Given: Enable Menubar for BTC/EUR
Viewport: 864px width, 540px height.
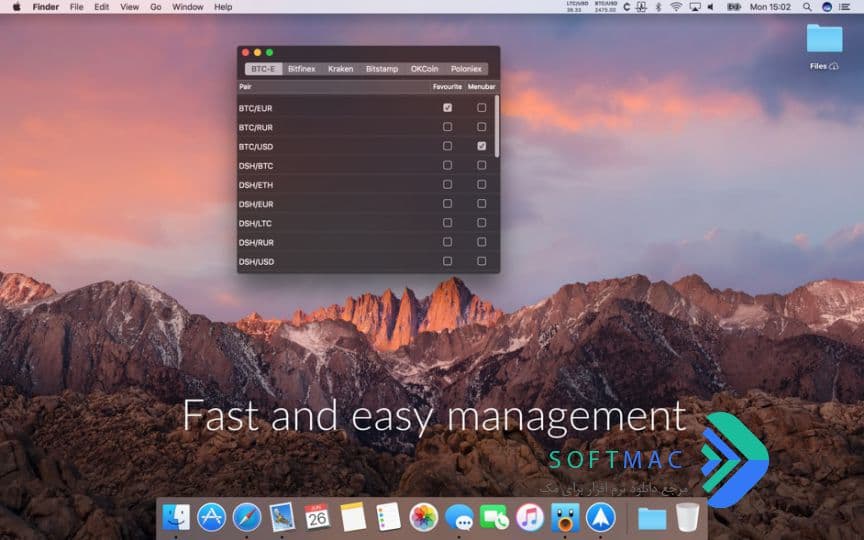Looking at the screenshot, I should (x=482, y=107).
